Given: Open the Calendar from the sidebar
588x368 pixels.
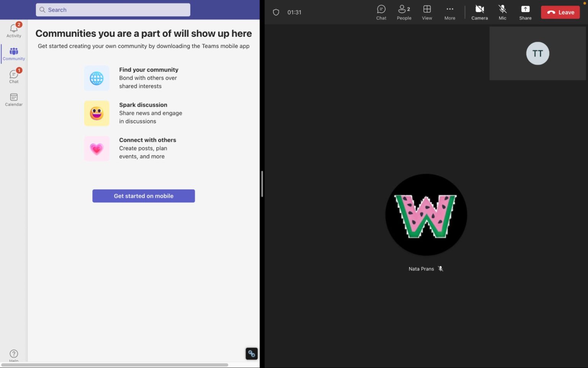Looking at the screenshot, I should [13, 99].
